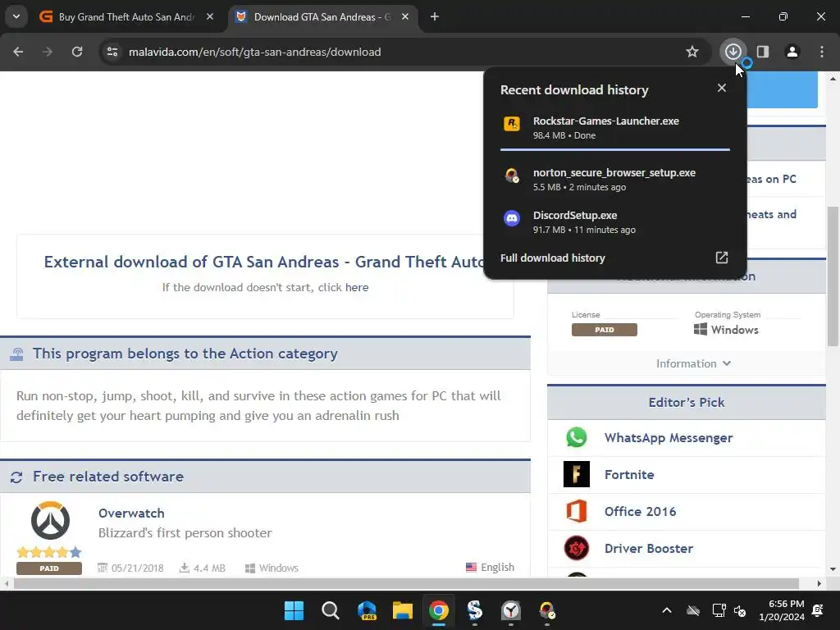The width and height of the screenshot is (840, 630).
Task: Open Chrome three-dot menu
Action: (822, 52)
